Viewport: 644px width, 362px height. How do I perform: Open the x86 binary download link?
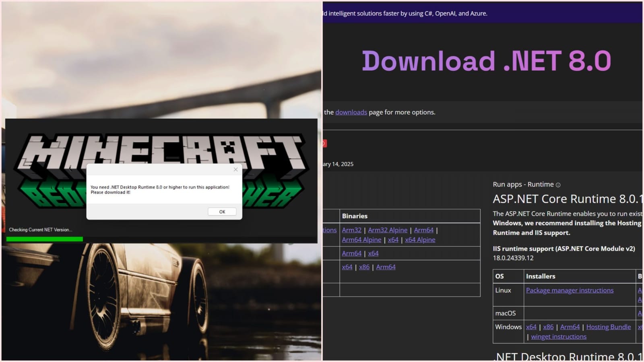pos(364,267)
